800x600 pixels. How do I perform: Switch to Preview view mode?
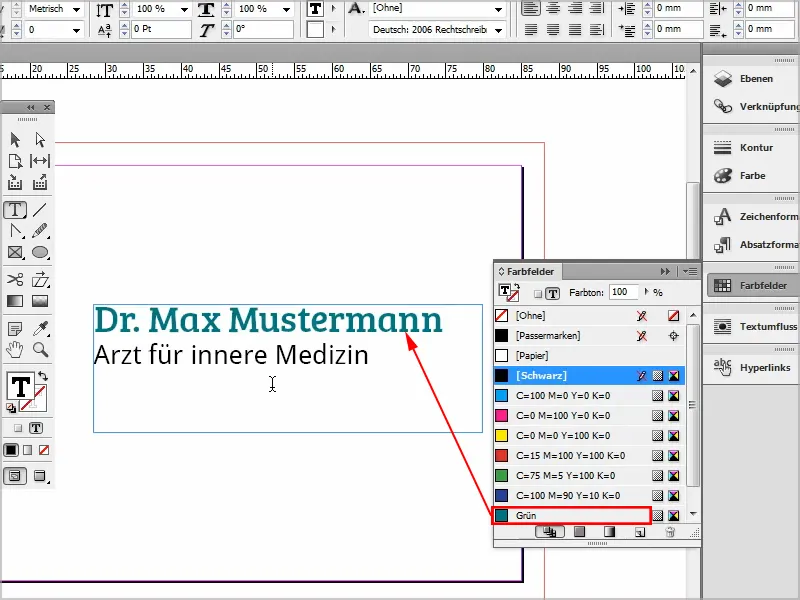40,476
